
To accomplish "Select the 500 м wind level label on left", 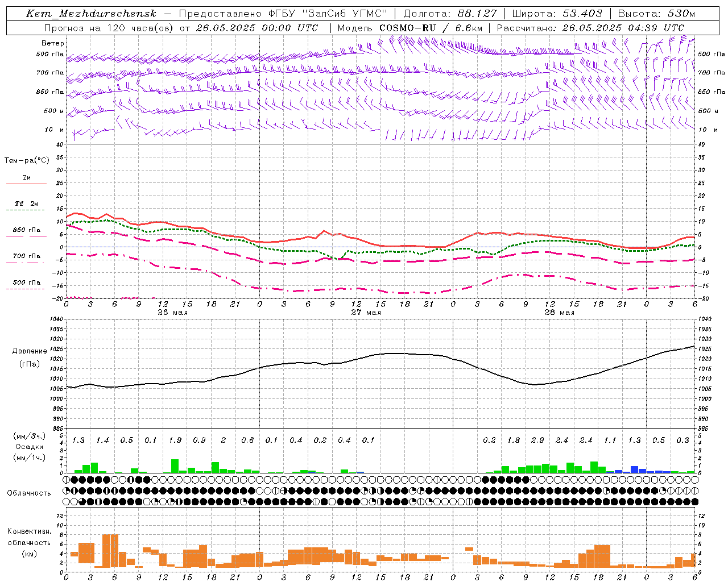I will [x=54, y=111].
